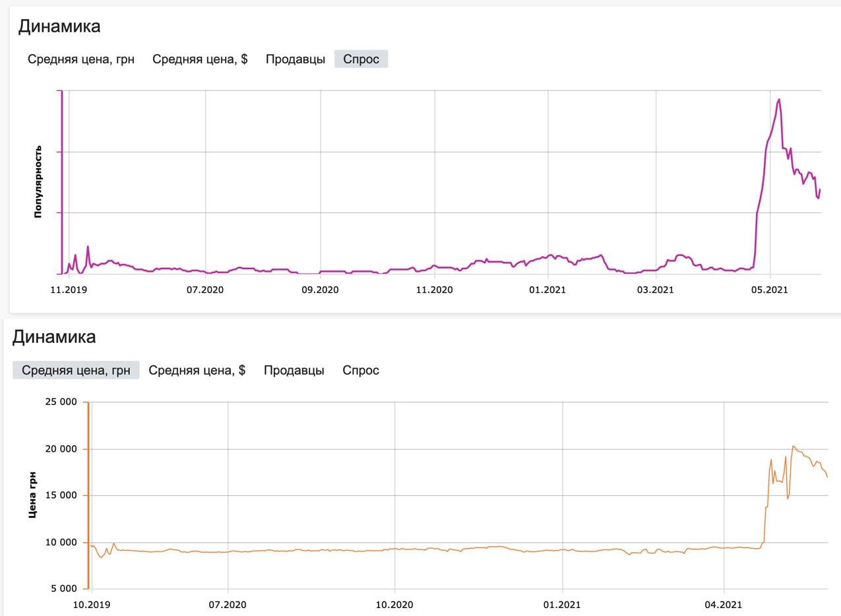Select "Спрос" tab above the orange chart
Viewport: 841px width, 616px height.
[x=361, y=370]
